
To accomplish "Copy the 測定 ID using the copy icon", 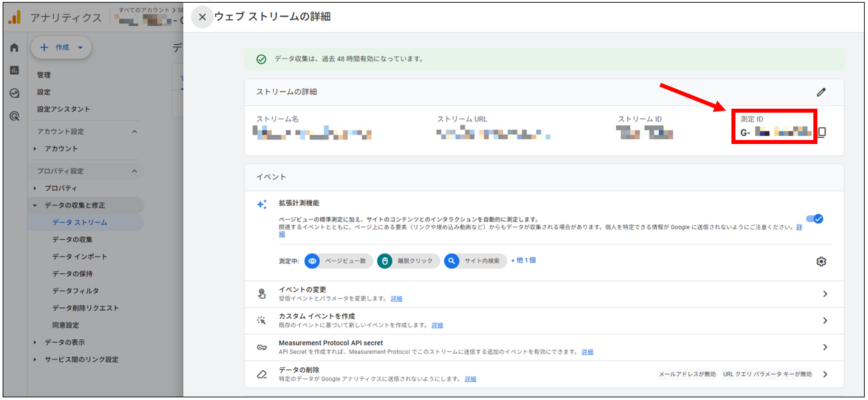I will pos(823,132).
